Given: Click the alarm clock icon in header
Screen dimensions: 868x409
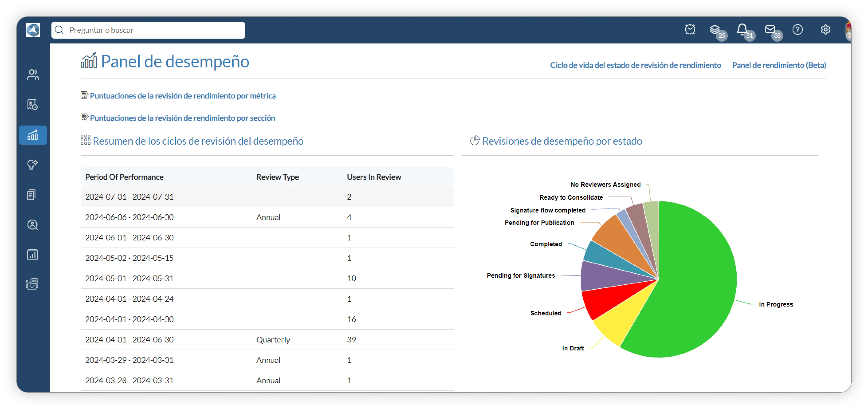Looking at the screenshot, I should (x=690, y=30).
